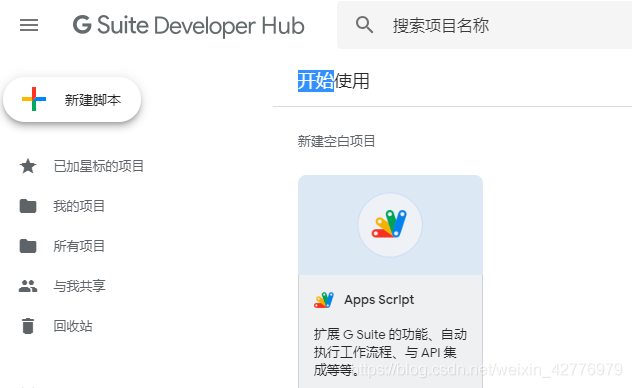This screenshot has height=388, width=632.
Task: Focus the 搜索项目名称 search field
Action: (484, 25)
